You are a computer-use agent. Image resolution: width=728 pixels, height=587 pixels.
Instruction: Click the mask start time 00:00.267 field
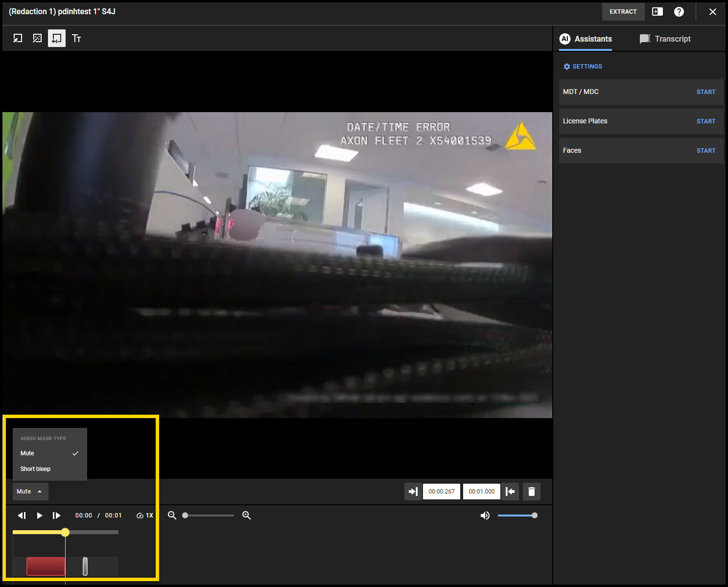click(x=441, y=492)
